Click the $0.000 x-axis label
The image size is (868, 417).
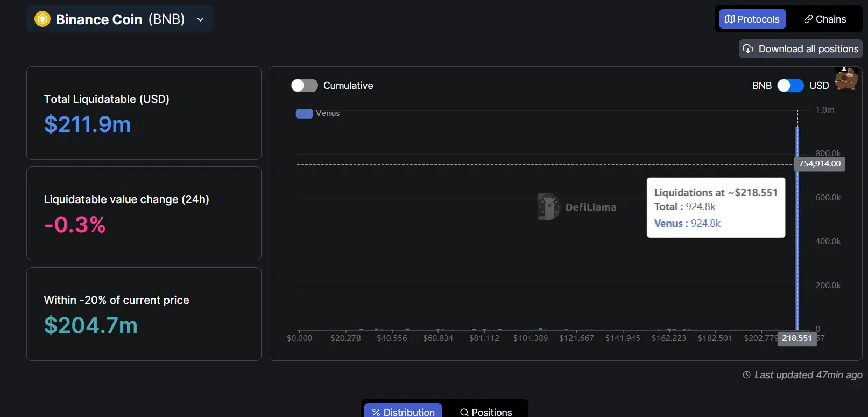coord(300,338)
